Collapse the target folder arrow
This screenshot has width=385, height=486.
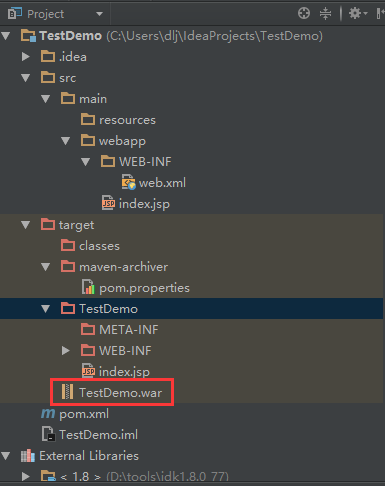click(x=26, y=225)
